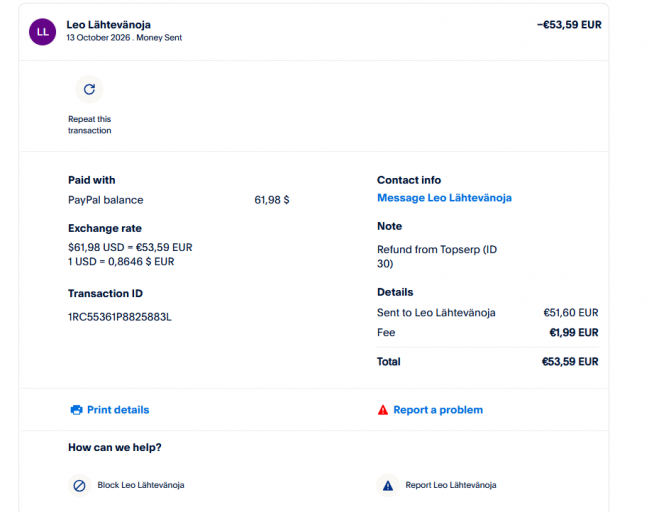The image size is (671, 512).
Task: Click the Repeat this transaction label
Action: [x=89, y=125]
